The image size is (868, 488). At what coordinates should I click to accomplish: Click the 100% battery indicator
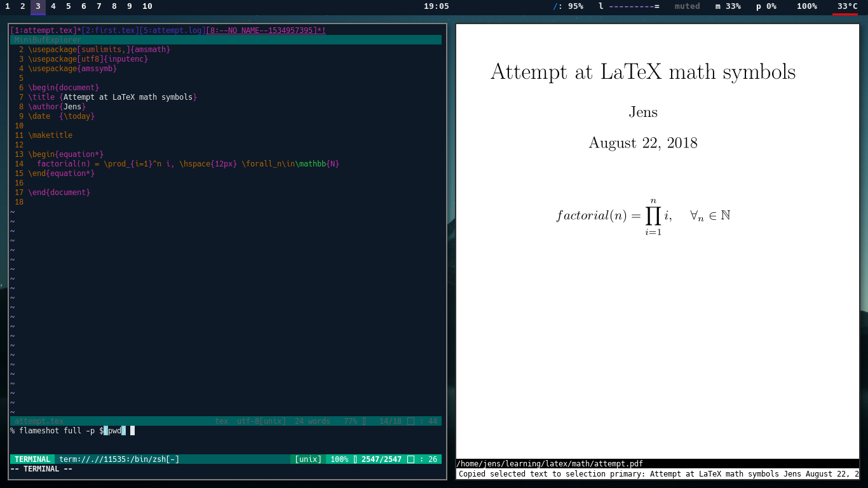click(x=807, y=6)
